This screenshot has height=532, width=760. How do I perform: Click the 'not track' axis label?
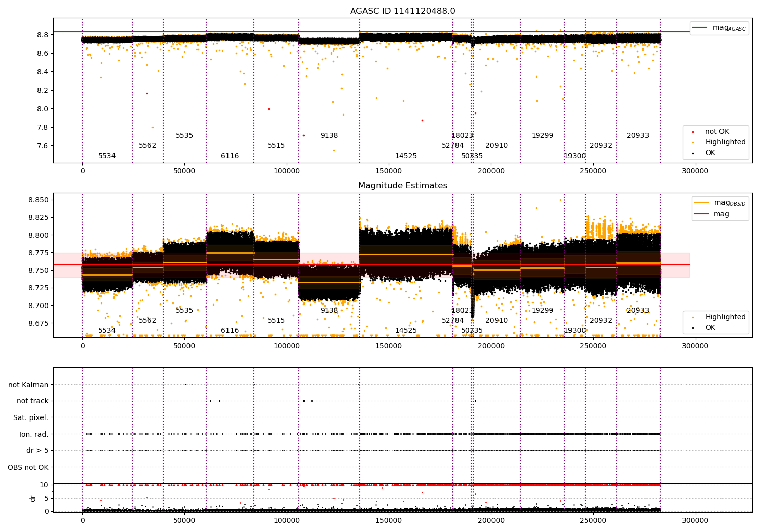[32, 401]
